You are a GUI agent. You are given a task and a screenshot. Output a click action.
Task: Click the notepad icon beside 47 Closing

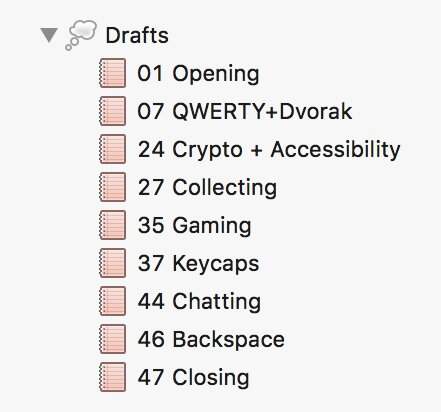pyautogui.click(x=113, y=377)
